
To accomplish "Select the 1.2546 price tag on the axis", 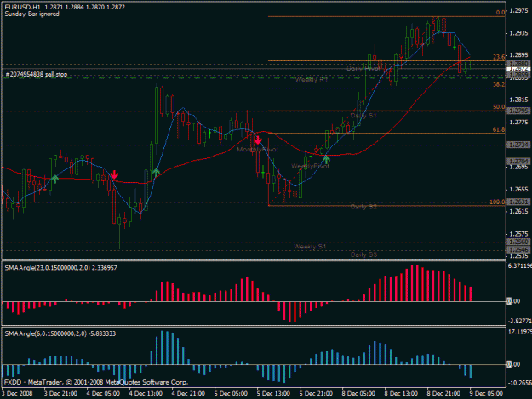I will (x=518, y=250).
